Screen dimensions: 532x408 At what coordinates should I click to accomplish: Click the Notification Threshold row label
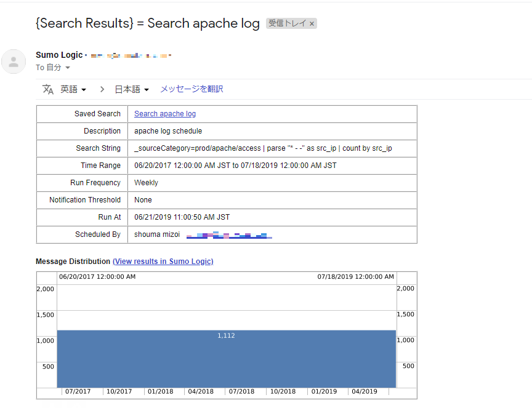(x=85, y=200)
